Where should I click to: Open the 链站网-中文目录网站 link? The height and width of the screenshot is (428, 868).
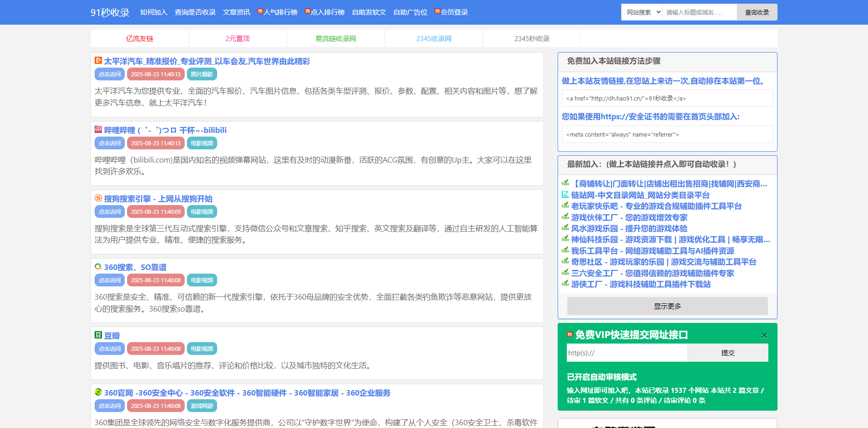640,195
